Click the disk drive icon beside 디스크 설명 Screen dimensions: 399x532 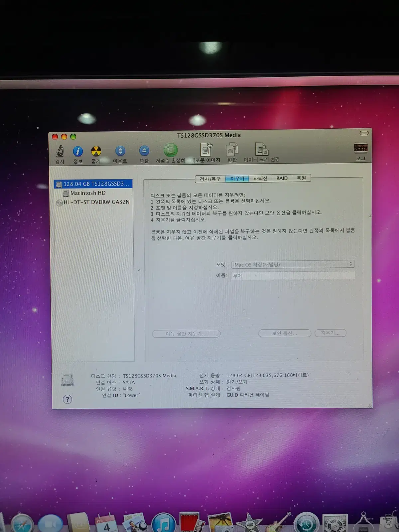(x=67, y=380)
